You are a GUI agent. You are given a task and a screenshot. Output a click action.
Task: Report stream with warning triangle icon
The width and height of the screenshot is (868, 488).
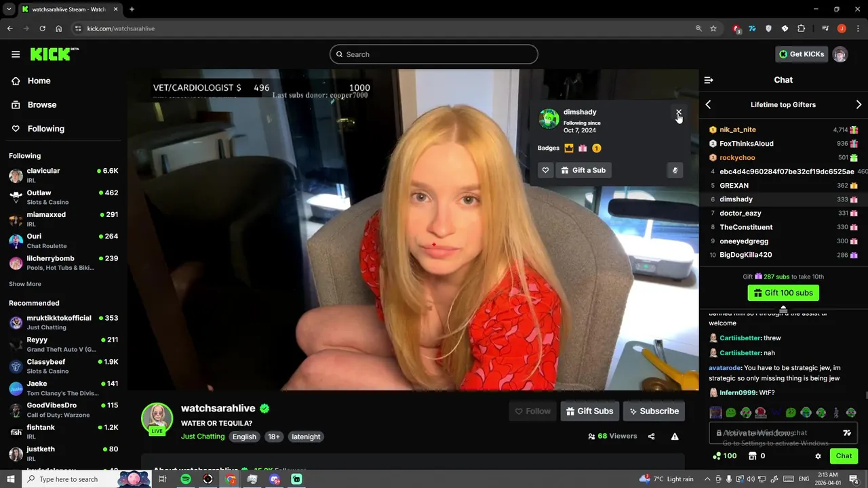coord(675,436)
